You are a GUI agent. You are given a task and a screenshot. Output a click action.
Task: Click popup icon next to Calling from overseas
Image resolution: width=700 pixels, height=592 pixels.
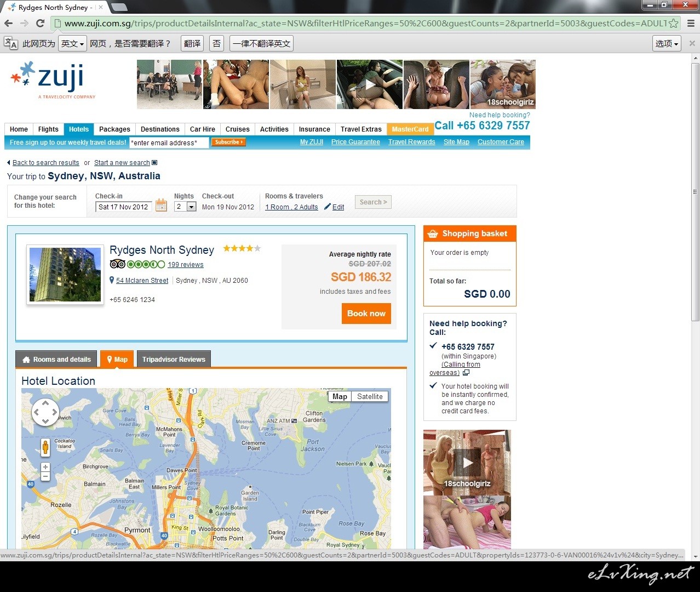tap(466, 373)
